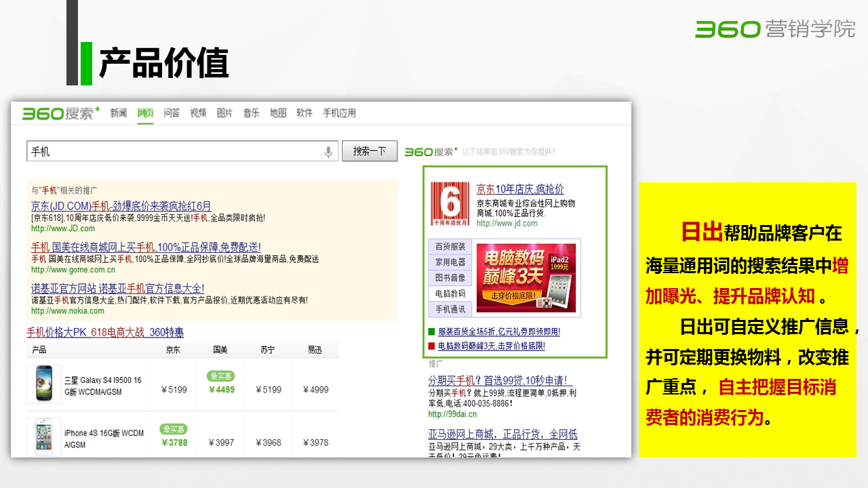Click the ¥3968 苏宁 price
Viewport: 868px width, 488px height.
click(x=269, y=443)
